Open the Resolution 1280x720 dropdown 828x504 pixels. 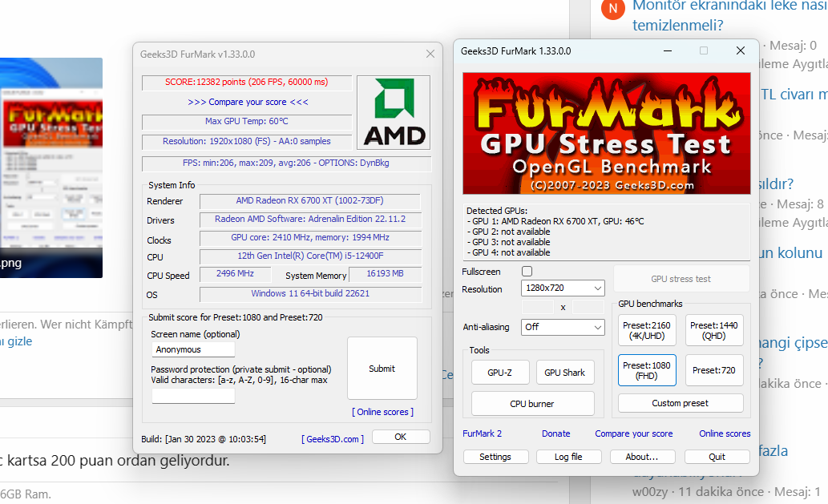point(563,288)
